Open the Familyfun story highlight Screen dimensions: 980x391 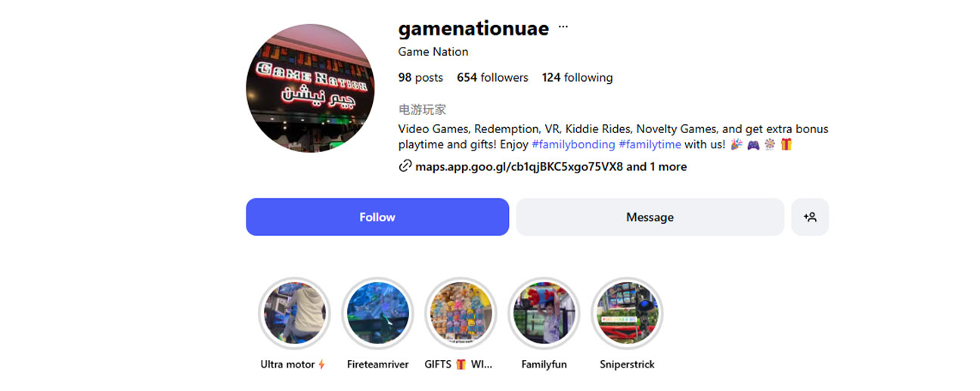(x=544, y=313)
